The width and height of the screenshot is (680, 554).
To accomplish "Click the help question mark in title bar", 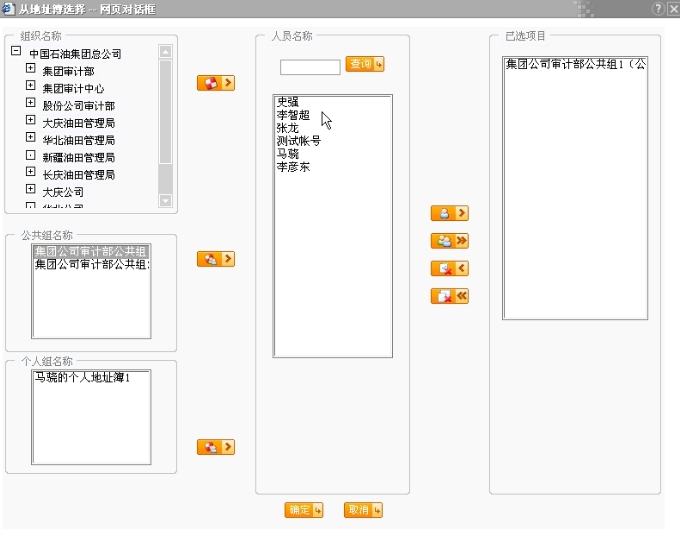I will [658, 8].
